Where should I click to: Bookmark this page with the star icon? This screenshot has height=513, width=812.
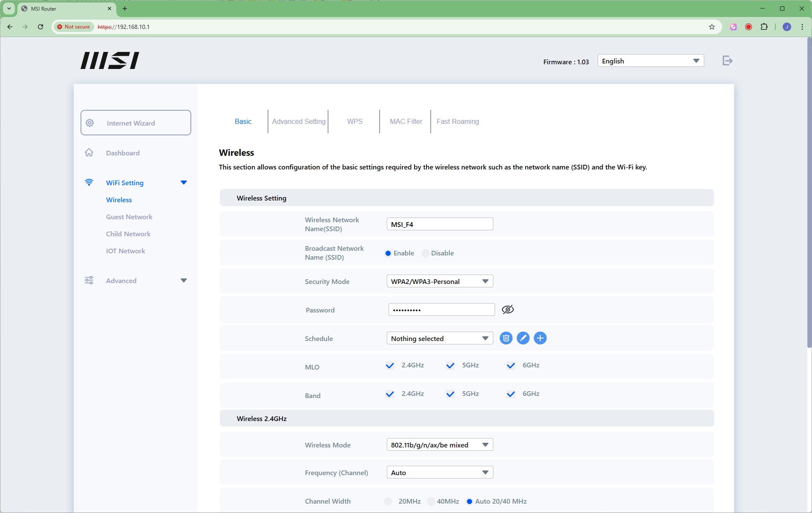(x=711, y=27)
